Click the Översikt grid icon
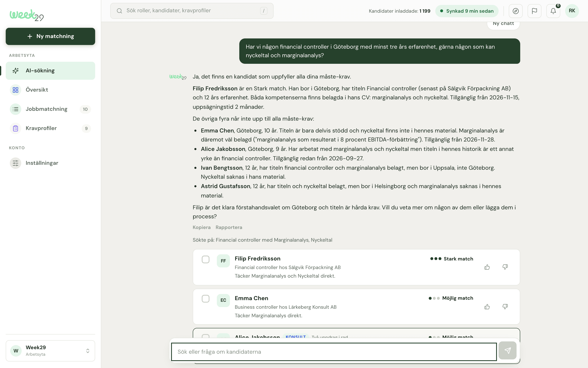This screenshot has width=588, height=368. click(x=16, y=90)
